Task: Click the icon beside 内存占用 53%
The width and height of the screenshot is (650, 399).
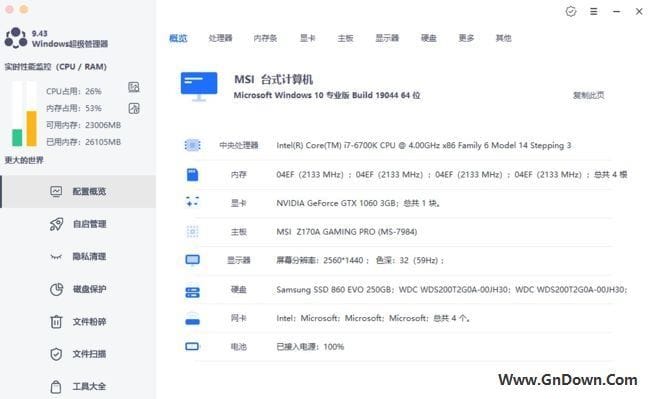Action: (x=134, y=109)
